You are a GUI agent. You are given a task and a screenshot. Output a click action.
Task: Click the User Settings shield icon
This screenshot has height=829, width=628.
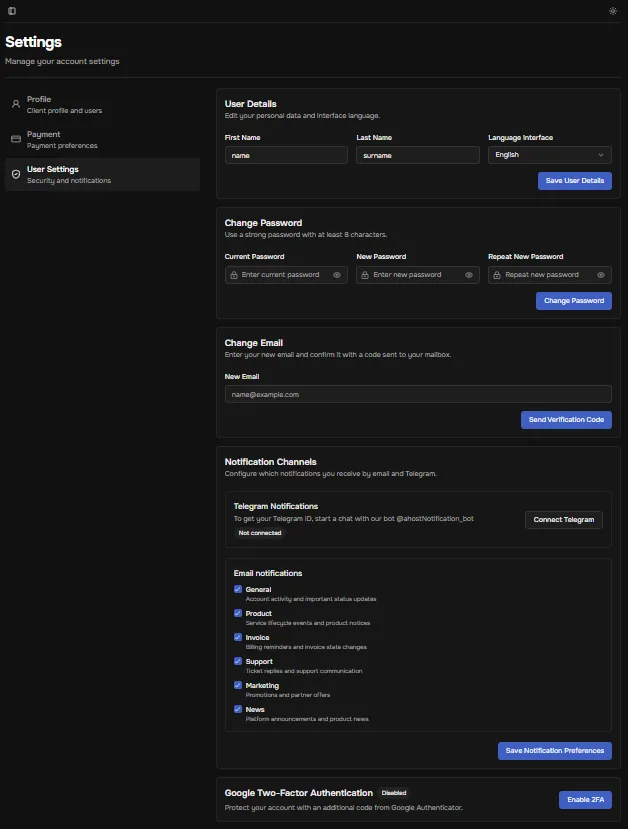click(x=16, y=174)
